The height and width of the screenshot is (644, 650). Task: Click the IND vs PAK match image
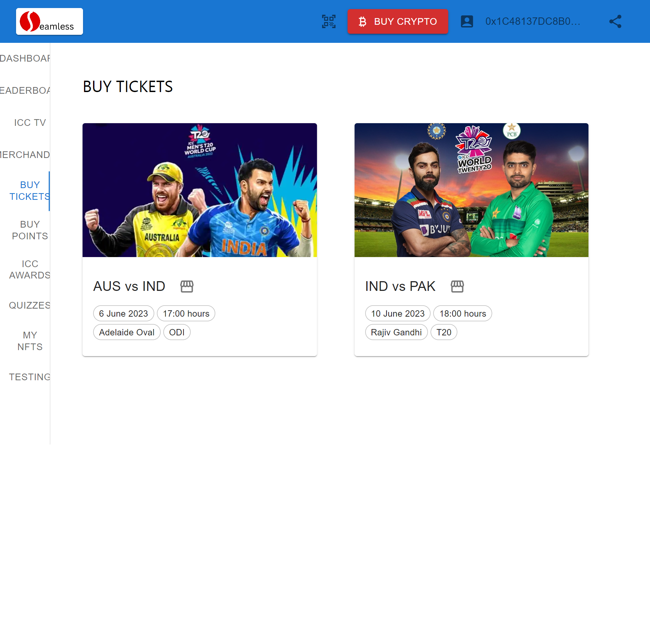tap(471, 190)
